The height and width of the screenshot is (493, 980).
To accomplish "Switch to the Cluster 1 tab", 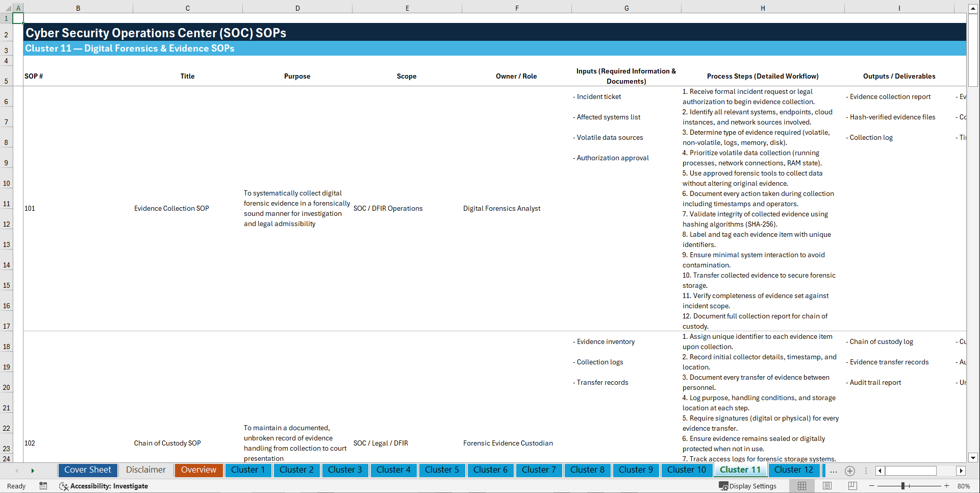I will point(248,470).
